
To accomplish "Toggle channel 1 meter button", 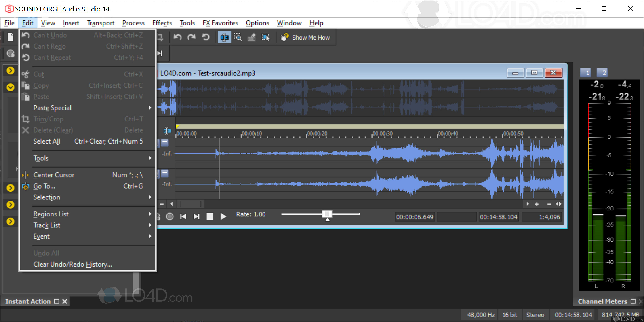I will [585, 73].
